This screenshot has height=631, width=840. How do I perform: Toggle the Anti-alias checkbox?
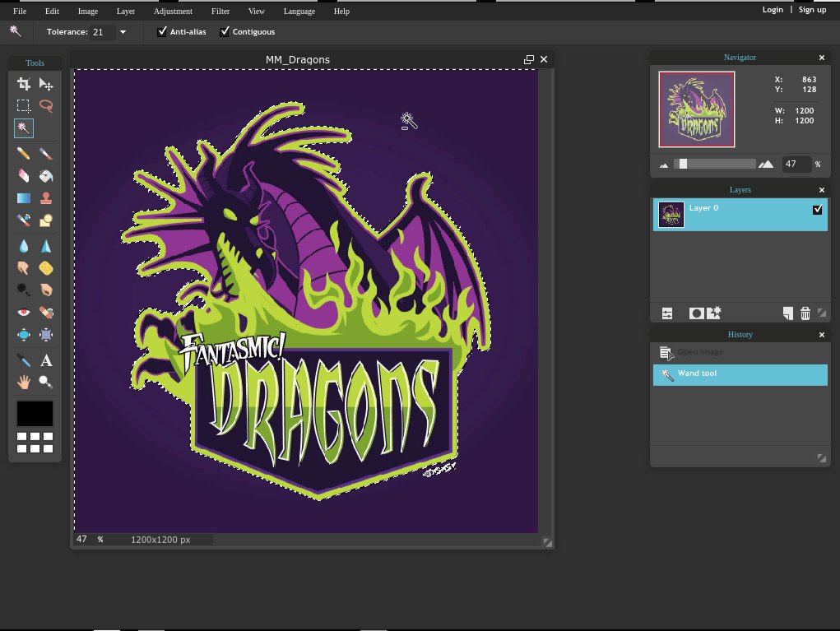(162, 32)
